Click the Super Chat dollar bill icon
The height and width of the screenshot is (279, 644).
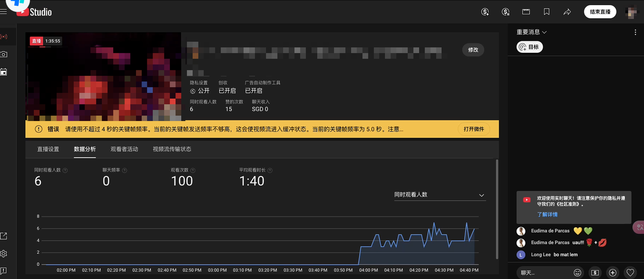[595, 272]
